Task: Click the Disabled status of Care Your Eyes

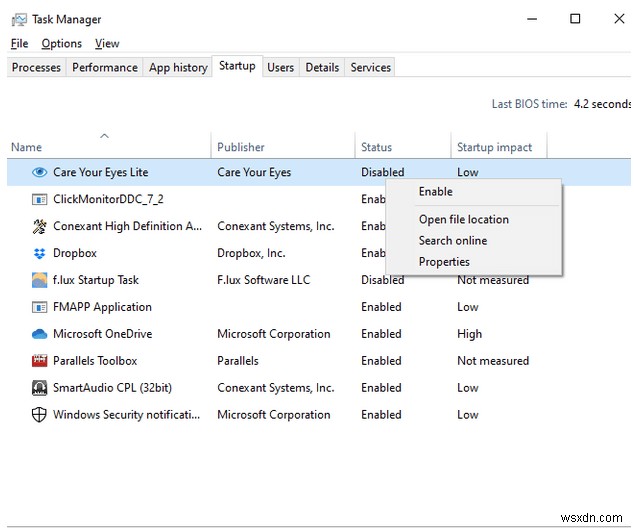Action: [383, 172]
